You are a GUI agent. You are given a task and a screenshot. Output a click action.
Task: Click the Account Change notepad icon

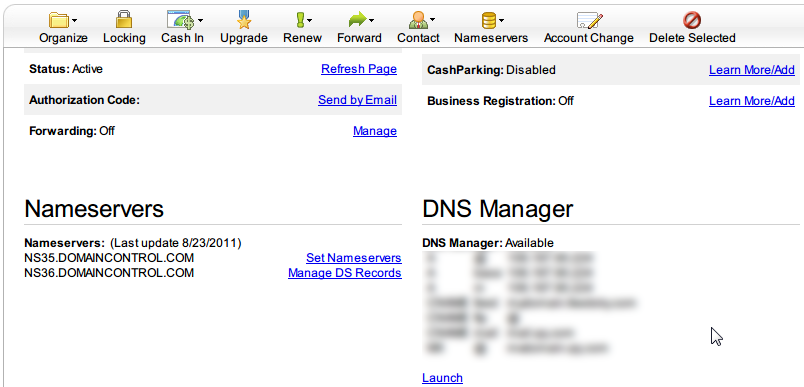589,20
